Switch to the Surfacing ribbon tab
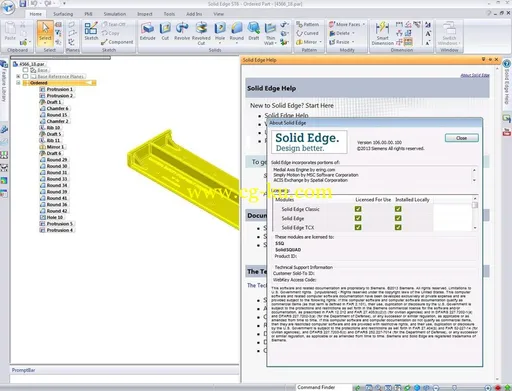This screenshot has width=512, height=391. pyautogui.click(x=63, y=14)
